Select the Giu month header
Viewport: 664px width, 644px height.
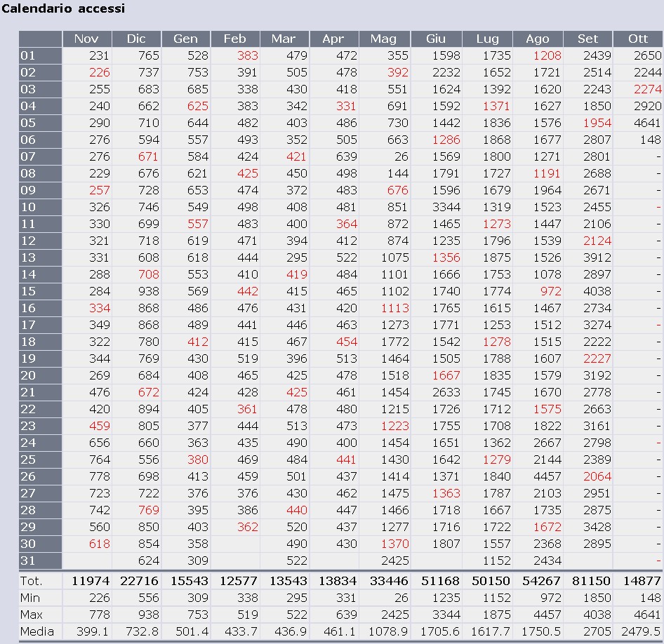coord(436,39)
